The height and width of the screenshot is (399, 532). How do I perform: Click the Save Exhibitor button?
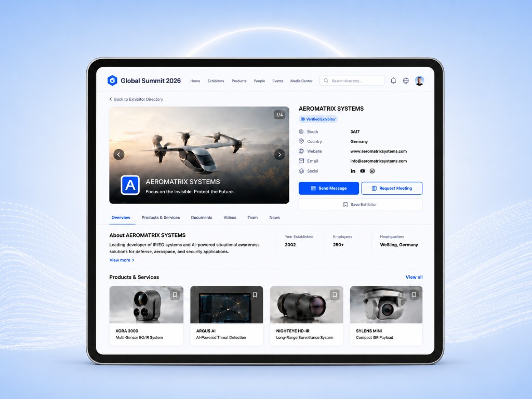(x=361, y=204)
